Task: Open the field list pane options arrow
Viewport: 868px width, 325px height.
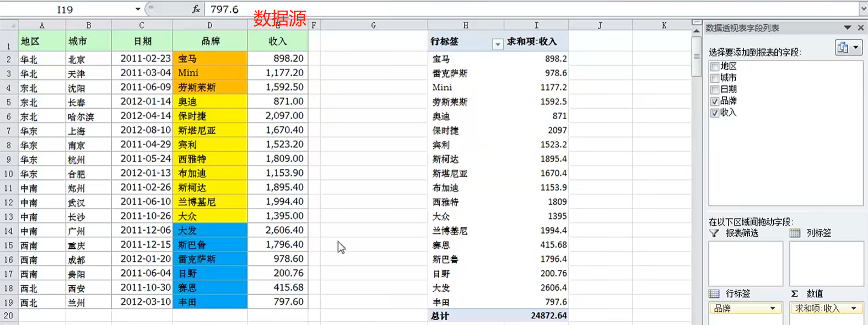Action: [x=848, y=28]
